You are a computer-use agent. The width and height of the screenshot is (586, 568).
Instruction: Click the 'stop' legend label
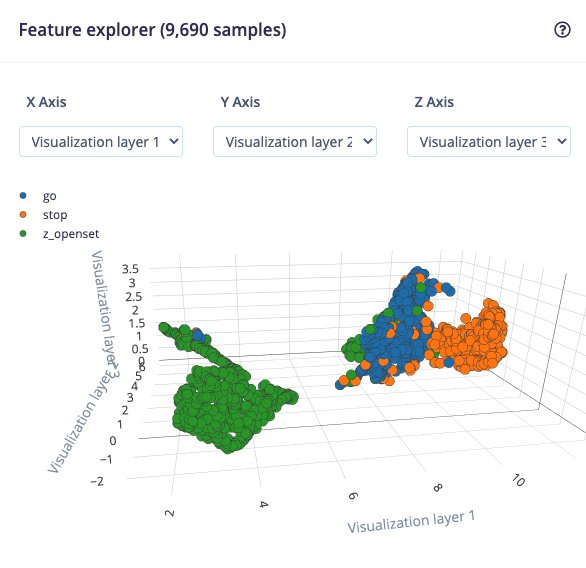click(55, 215)
